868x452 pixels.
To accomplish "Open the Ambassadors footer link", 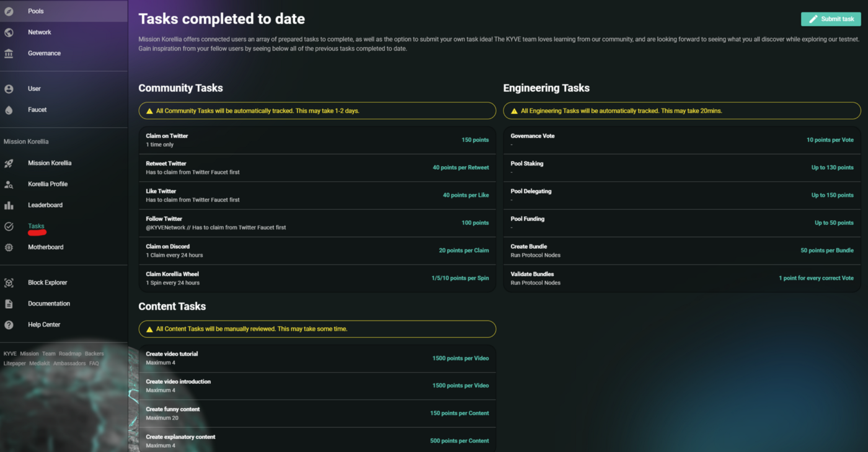I will click(x=69, y=364).
